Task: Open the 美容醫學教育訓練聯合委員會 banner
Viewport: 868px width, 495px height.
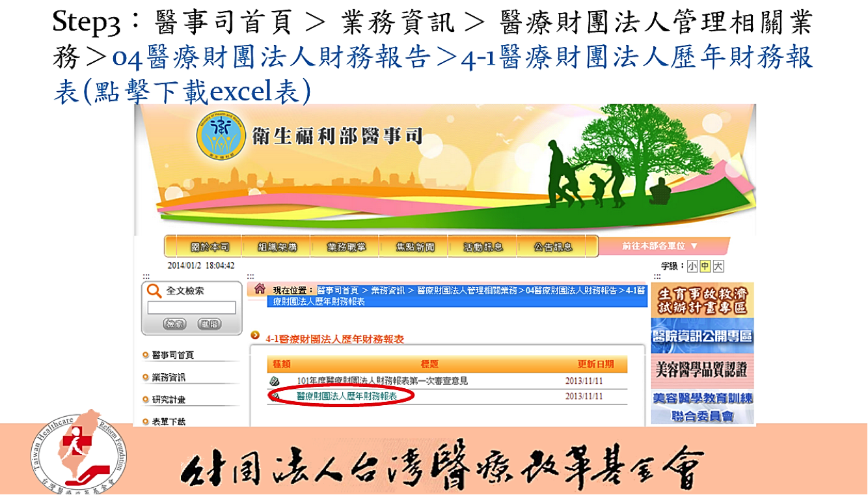Action: pyautogui.click(x=703, y=407)
